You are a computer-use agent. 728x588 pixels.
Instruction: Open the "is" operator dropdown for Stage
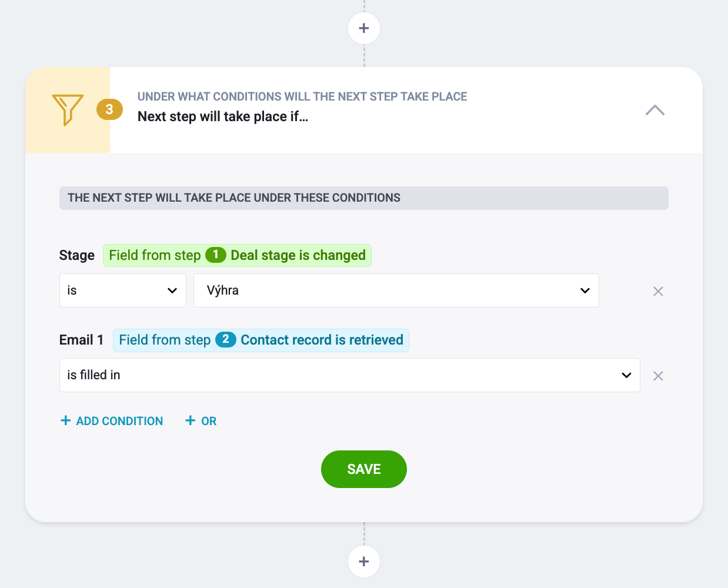[x=123, y=290]
